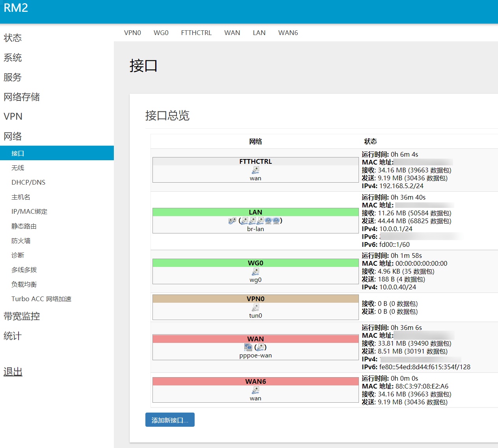Click the WAN6 interface wan port icon
This screenshot has width=498, height=448.
click(255, 390)
